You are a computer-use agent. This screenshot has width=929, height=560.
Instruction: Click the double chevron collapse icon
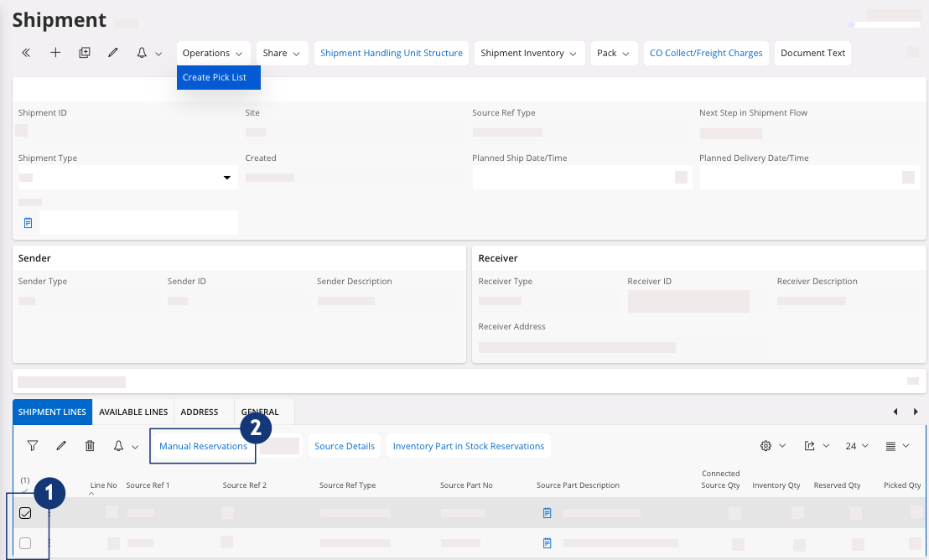pyautogui.click(x=26, y=53)
